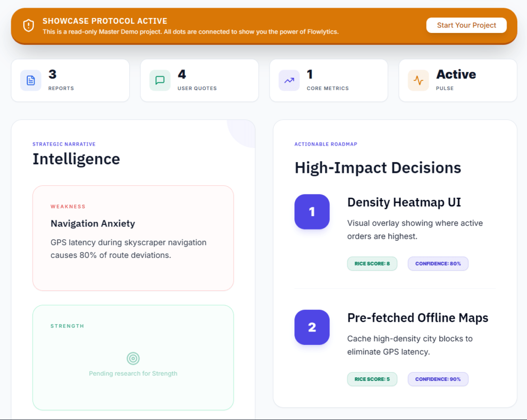The height and width of the screenshot is (420, 527).
Task: Select the STRATEGIC NARRATIVE label
Action: point(64,144)
